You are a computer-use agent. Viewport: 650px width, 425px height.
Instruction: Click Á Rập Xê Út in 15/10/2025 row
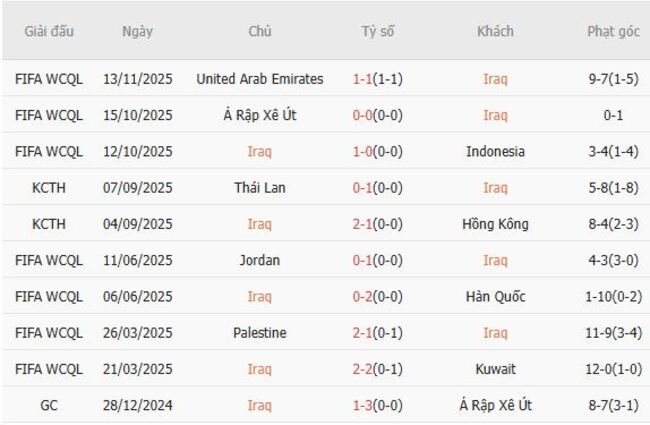tap(260, 115)
